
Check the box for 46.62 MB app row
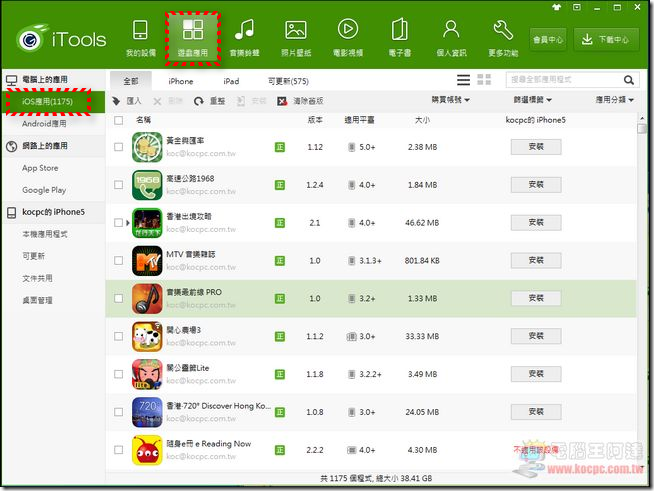click(119, 223)
